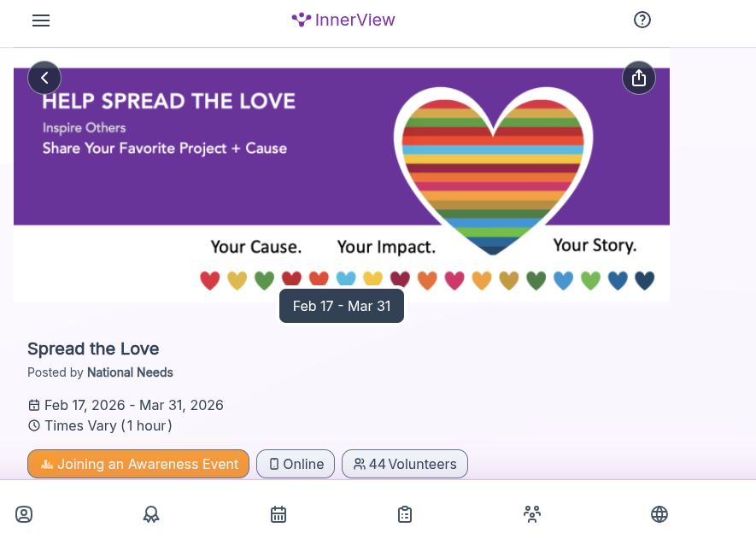Open the profile tab in bottom navigation
Viewport: 756px width, 545px height.
point(24,514)
